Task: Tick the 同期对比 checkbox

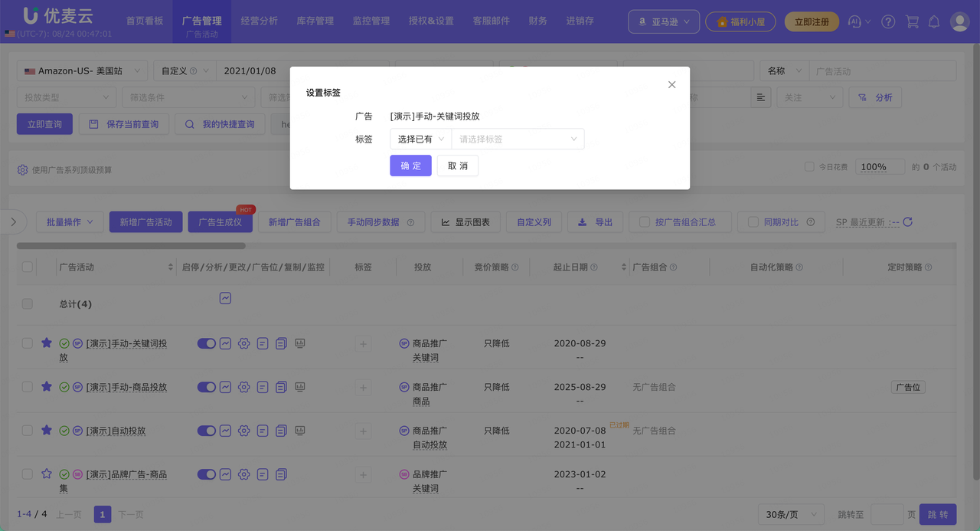Action: pyautogui.click(x=753, y=222)
